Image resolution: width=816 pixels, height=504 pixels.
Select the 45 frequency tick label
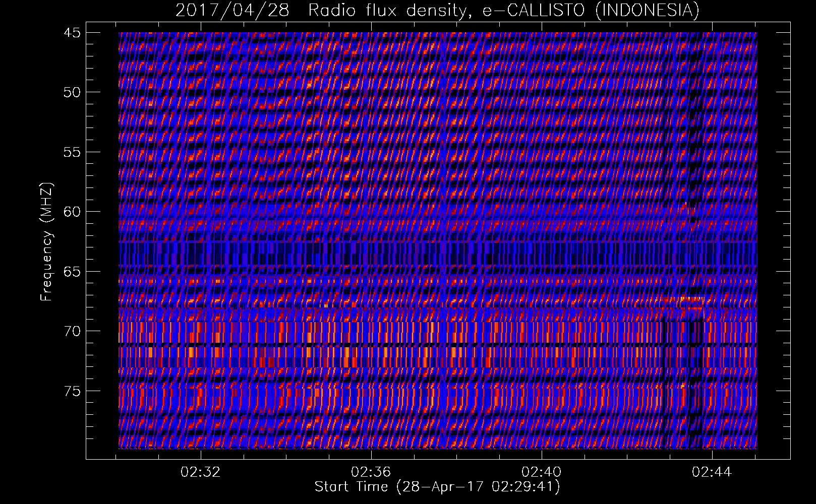(x=72, y=33)
